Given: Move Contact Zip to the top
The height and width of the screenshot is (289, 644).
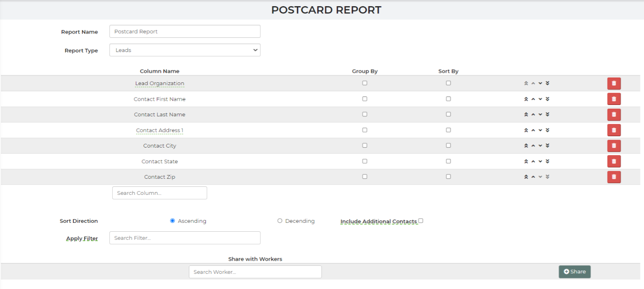Looking at the screenshot, I should 526,177.
